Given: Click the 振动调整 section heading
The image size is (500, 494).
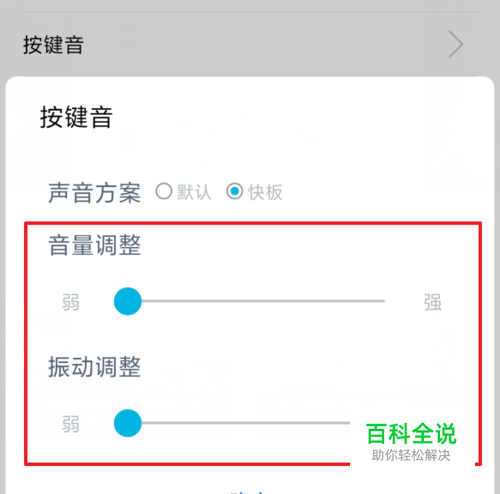Looking at the screenshot, I should point(94,367).
